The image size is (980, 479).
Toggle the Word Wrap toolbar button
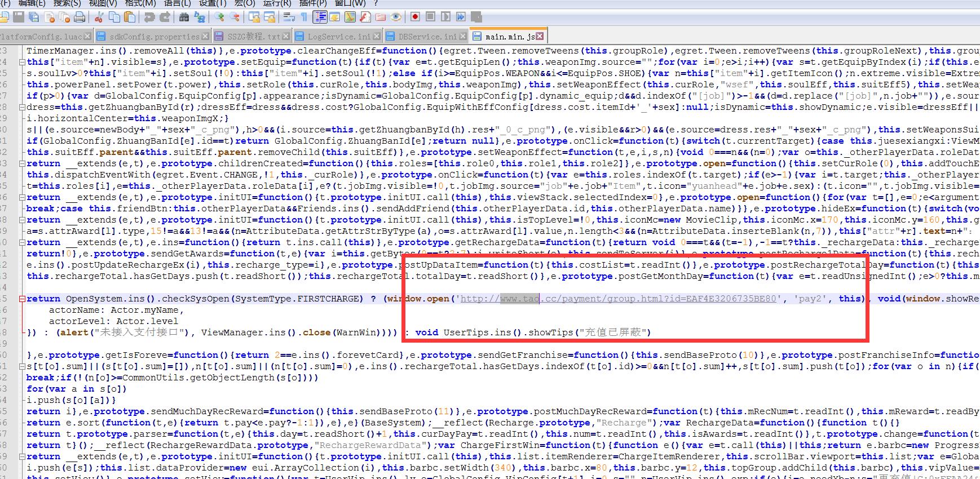click(x=289, y=17)
